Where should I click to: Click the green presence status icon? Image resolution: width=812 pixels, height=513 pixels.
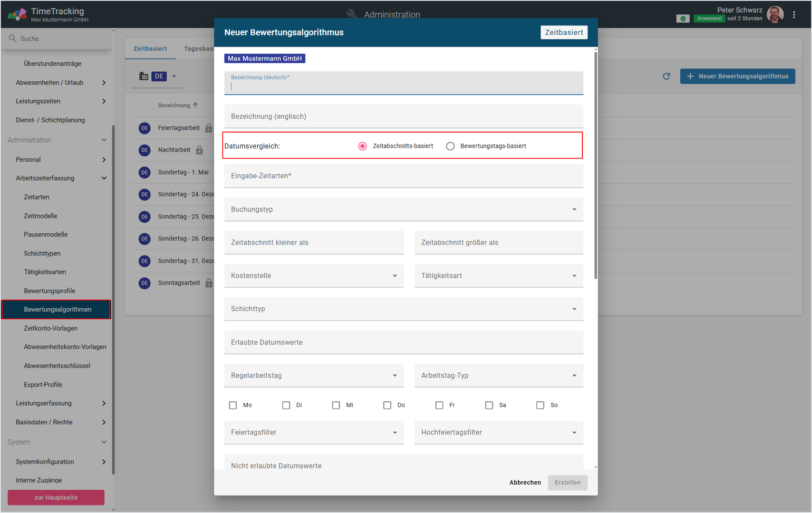683,19
